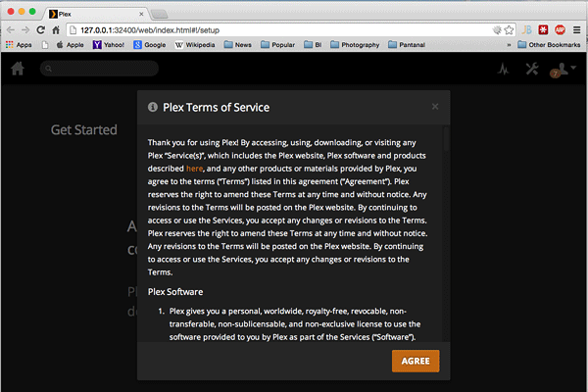Close the Terms of Service dialog
The image size is (588, 392).
coord(435,107)
